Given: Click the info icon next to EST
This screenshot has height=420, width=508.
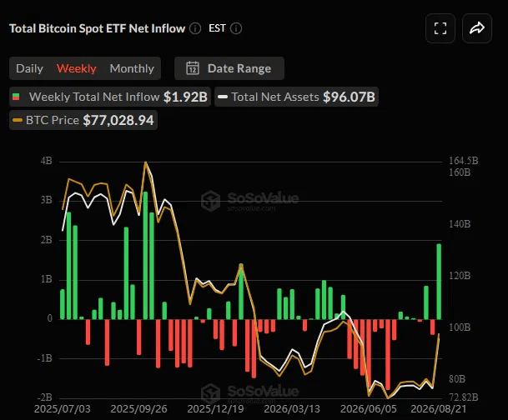Looking at the screenshot, I should tap(236, 28).
